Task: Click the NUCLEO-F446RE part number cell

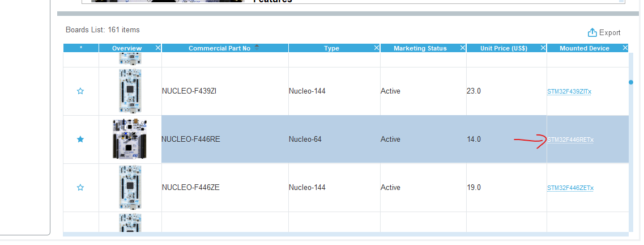Action: (225, 140)
